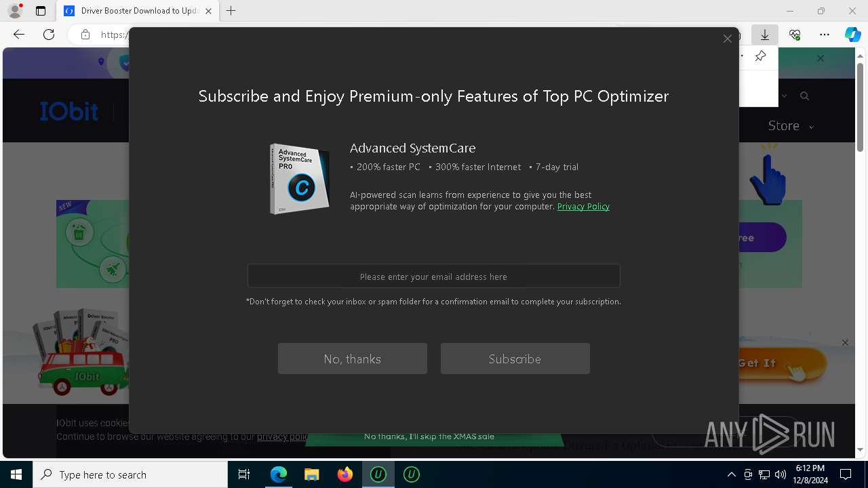Viewport: 868px width, 488px height.
Task: Open Firefox from the taskbar
Action: coord(345,474)
